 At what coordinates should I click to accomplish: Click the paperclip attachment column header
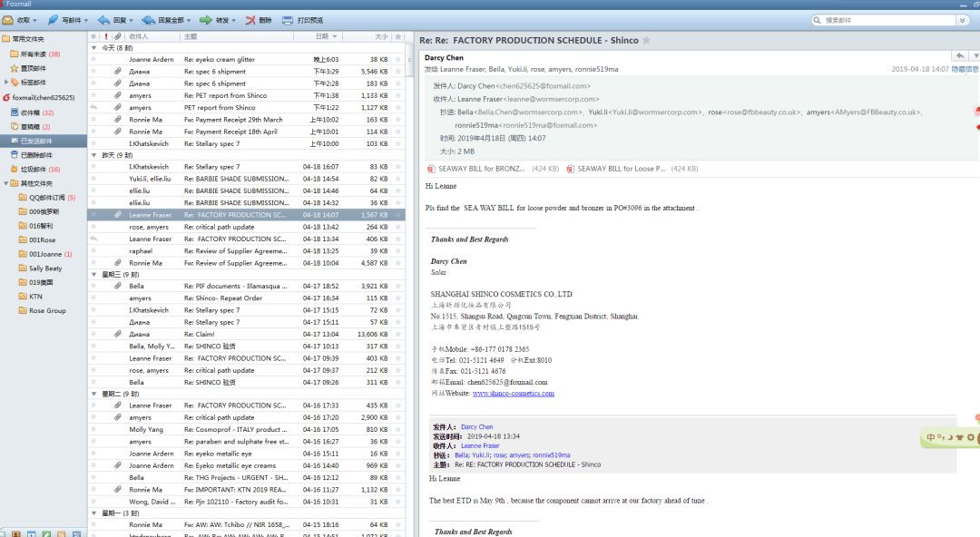point(117,36)
